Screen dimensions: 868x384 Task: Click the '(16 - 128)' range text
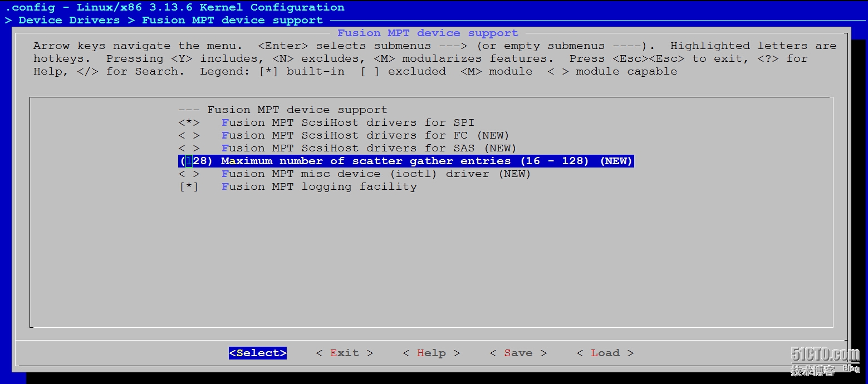coord(555,161)
